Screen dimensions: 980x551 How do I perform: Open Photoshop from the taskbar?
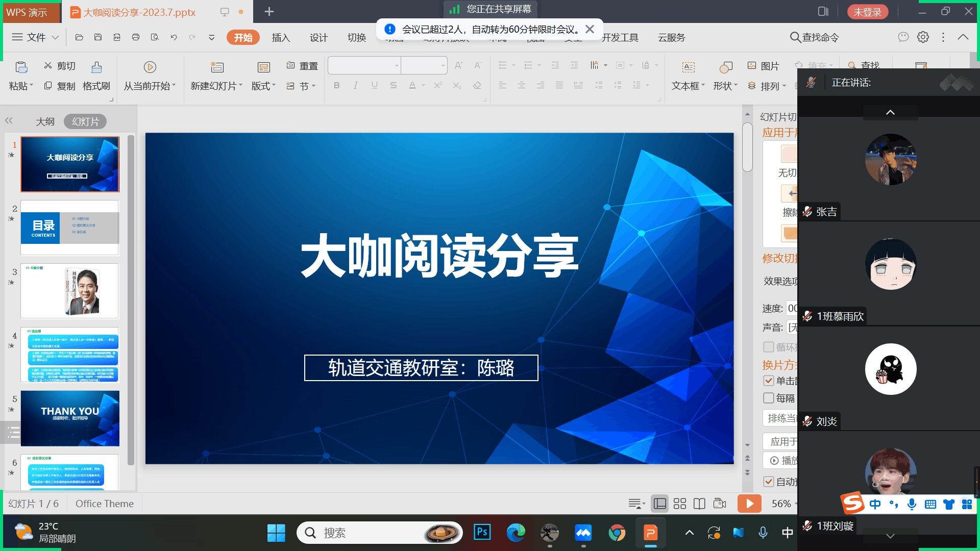482,533
